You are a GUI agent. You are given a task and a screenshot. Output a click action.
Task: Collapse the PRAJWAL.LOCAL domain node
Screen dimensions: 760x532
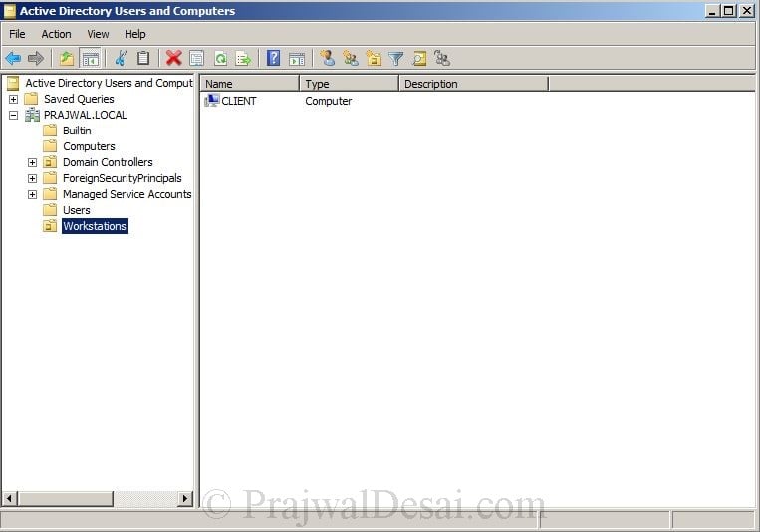(14, 115)
